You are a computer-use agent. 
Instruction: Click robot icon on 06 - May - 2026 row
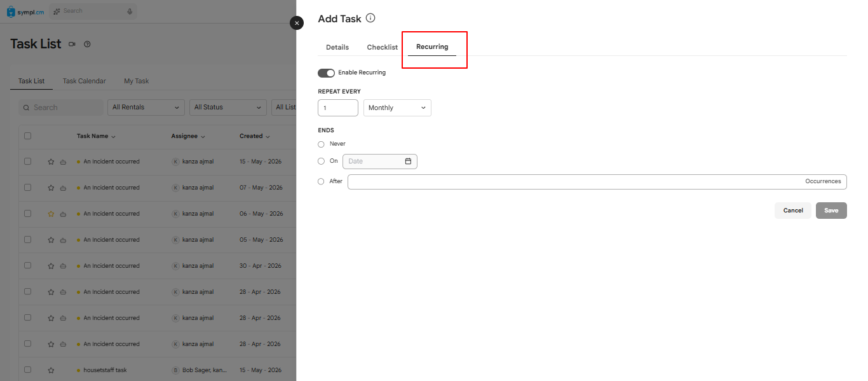[x=63, y=214]
